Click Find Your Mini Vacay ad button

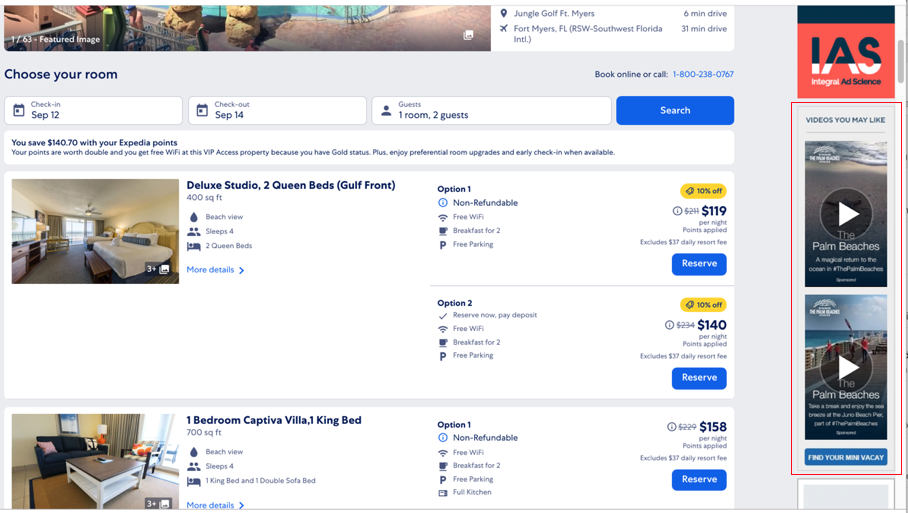[x=846, y=457]
